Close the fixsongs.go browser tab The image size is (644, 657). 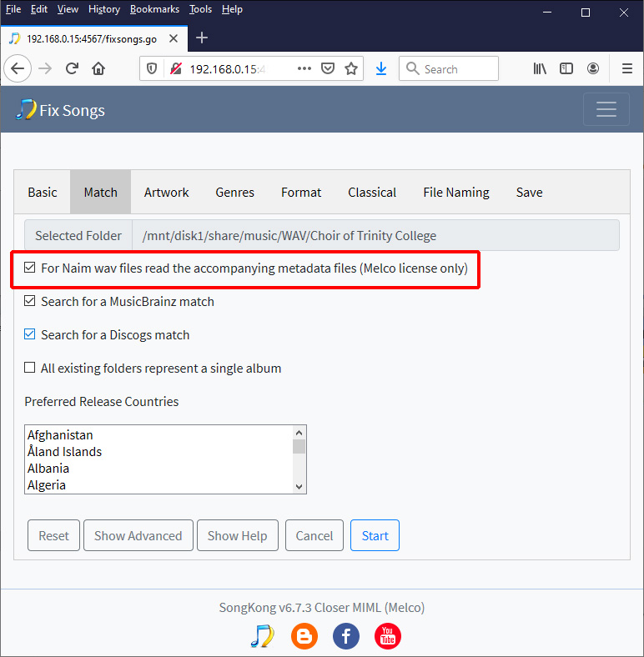pyautogui.click(x=174, y=38)
